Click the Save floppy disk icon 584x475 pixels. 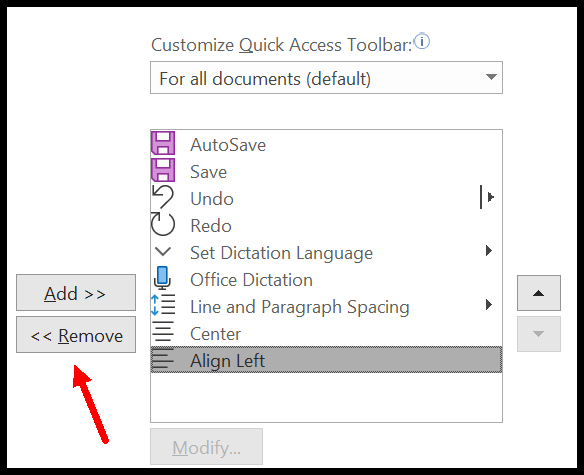163,170
